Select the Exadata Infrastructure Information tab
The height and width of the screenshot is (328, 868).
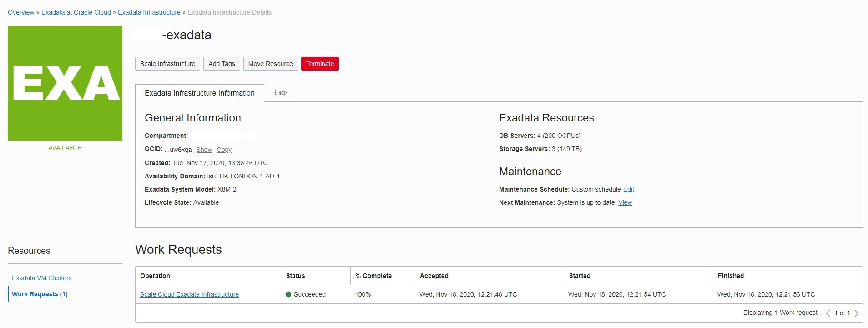[200, 93]
